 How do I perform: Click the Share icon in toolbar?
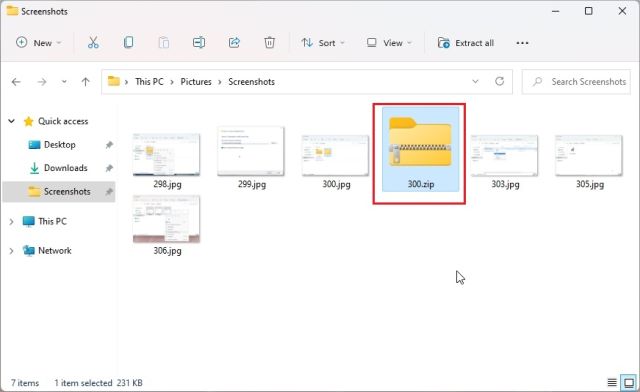coord(234,42)
